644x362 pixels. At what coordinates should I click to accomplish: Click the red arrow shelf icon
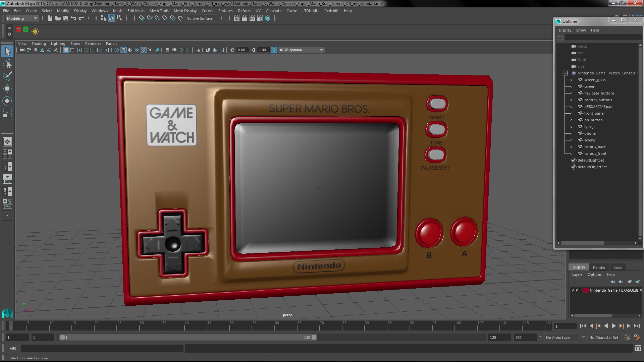[19, 29]
